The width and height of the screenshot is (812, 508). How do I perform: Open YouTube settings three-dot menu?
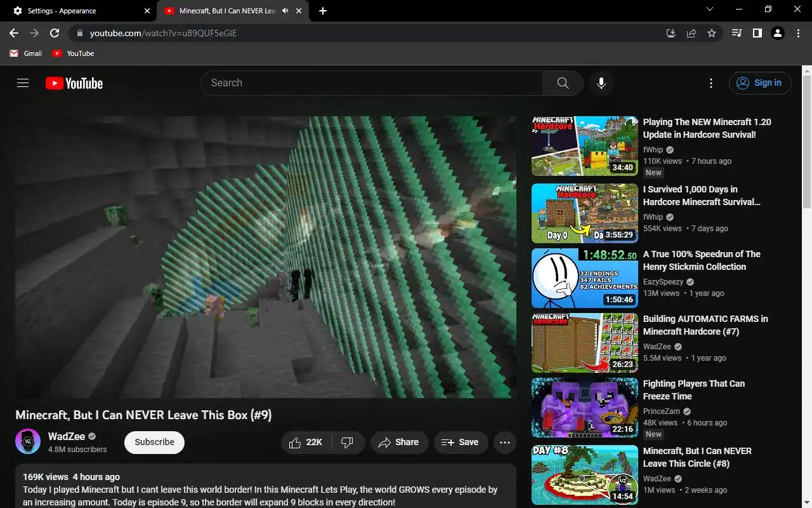tap(711, 83)
